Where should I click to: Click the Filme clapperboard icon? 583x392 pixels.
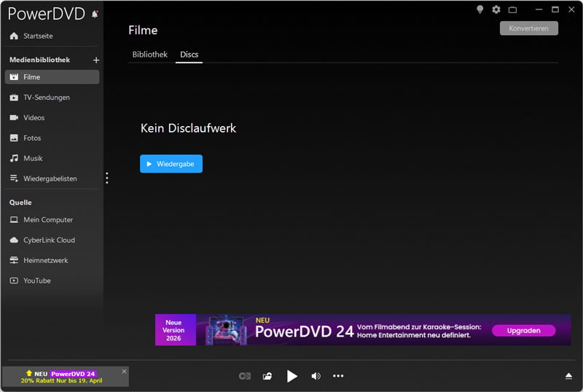pyautogui.click(x=14, y=77)
